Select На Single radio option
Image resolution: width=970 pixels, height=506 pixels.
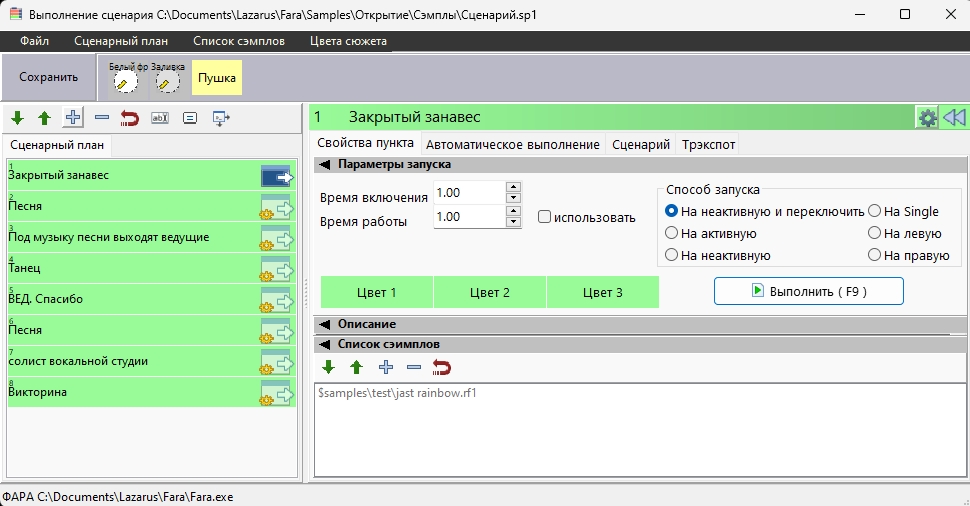point(874,211)
